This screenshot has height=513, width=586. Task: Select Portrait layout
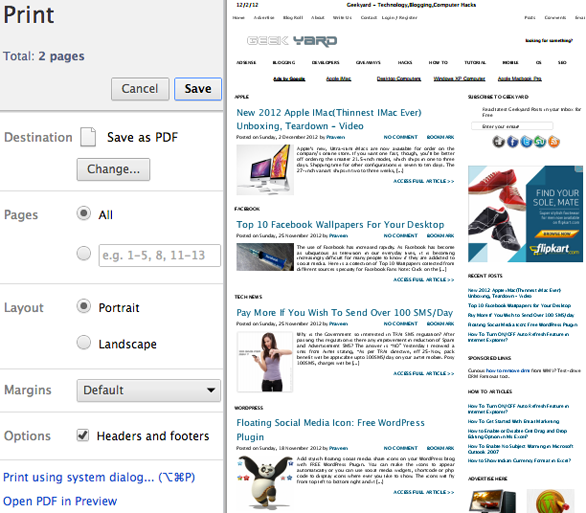[84, 306]
